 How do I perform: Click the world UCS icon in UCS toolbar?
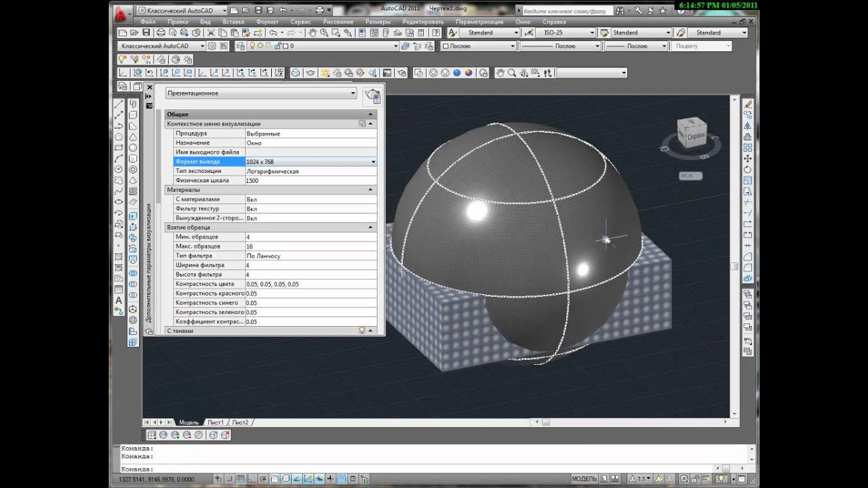138,73
